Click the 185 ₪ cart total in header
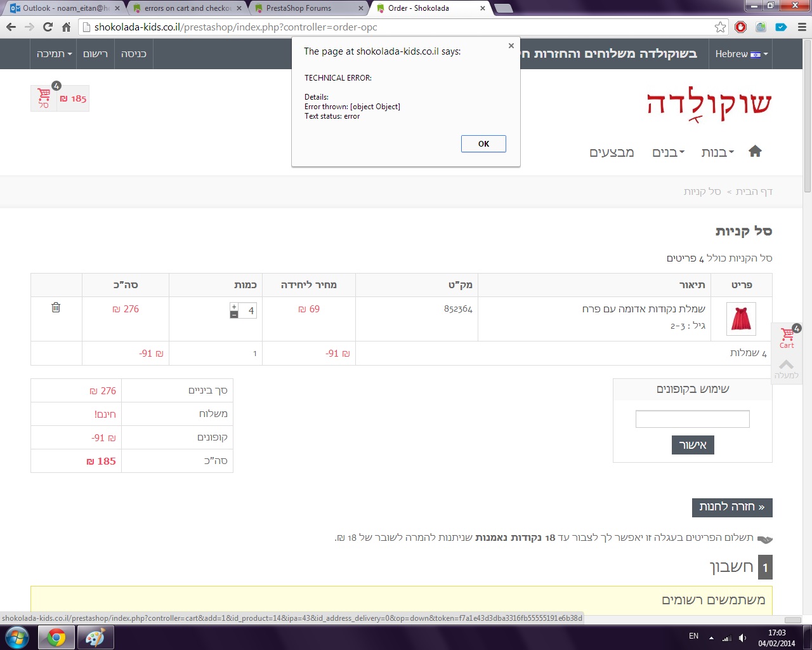The height and width of the screenshot is (650, 812). coord(73,98)
